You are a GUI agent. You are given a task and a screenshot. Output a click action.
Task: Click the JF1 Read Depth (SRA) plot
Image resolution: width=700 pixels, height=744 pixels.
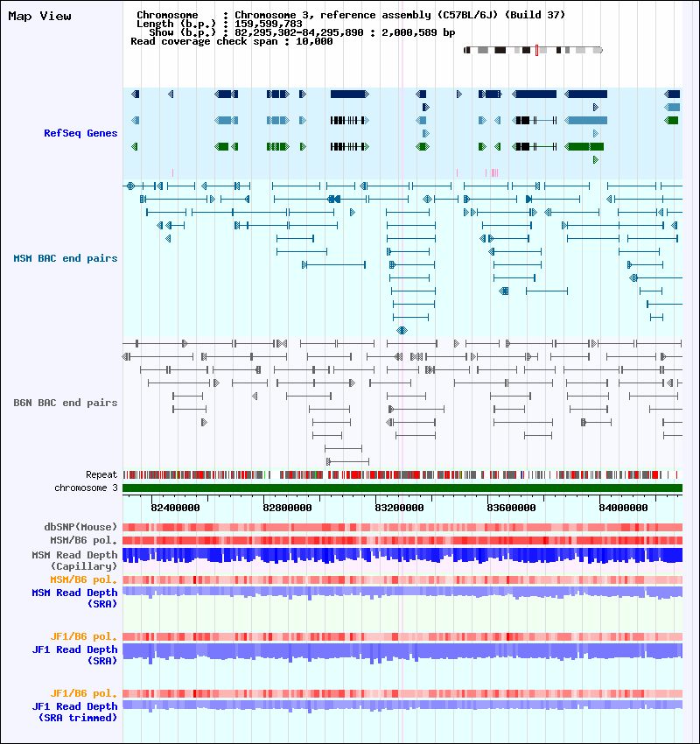(x=402, y=652)
